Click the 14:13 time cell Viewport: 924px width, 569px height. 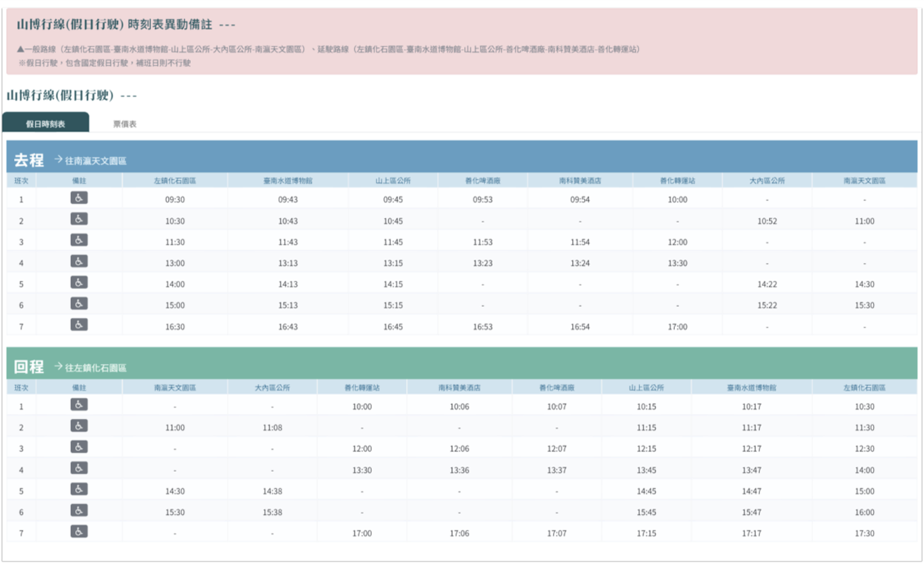coord(287,284)
